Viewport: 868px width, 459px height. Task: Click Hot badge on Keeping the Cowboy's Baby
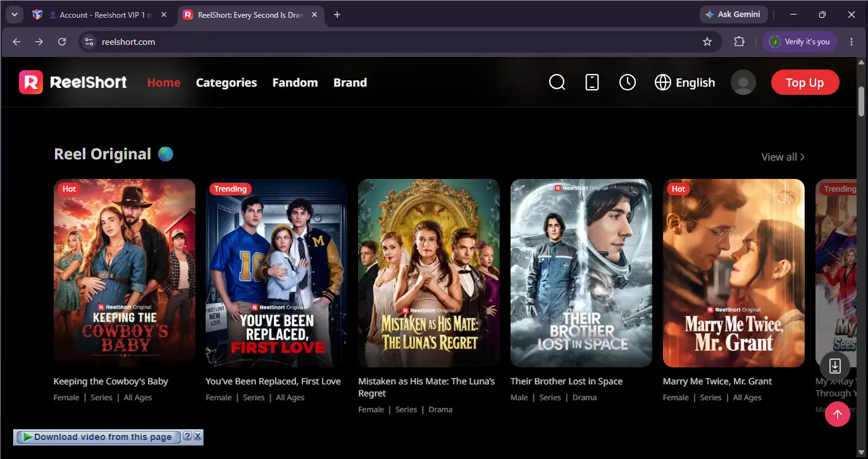[69, 188]
